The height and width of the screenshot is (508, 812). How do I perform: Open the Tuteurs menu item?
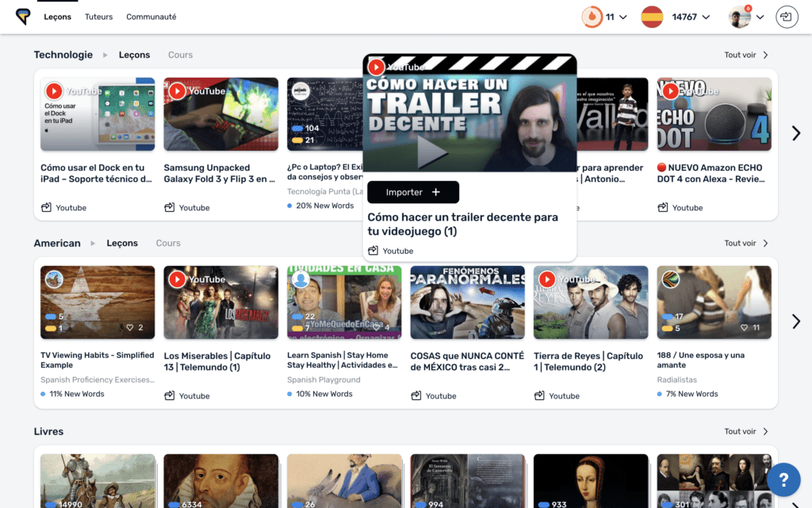99,17
